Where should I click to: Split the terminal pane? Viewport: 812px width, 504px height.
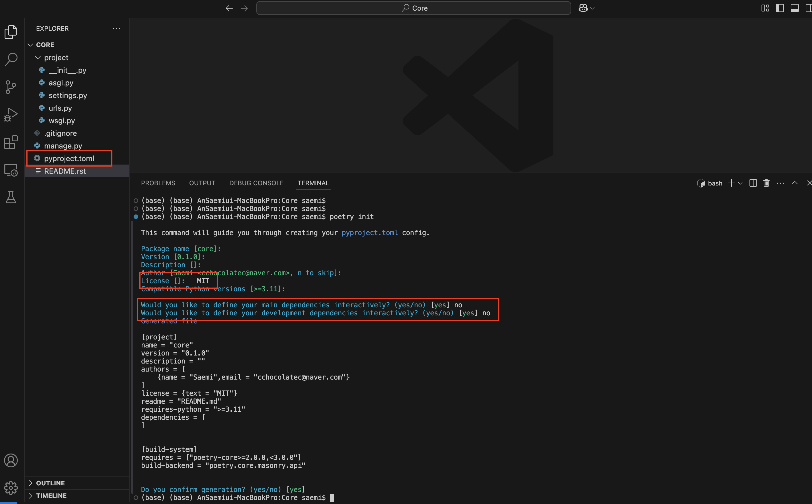(x=753, y=183)
